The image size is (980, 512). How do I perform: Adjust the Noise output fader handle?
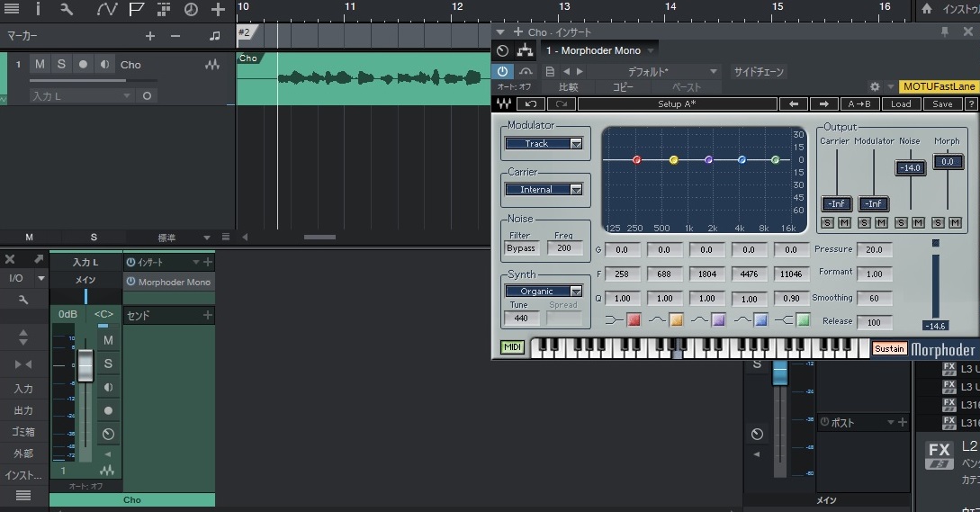click(911, 167)
